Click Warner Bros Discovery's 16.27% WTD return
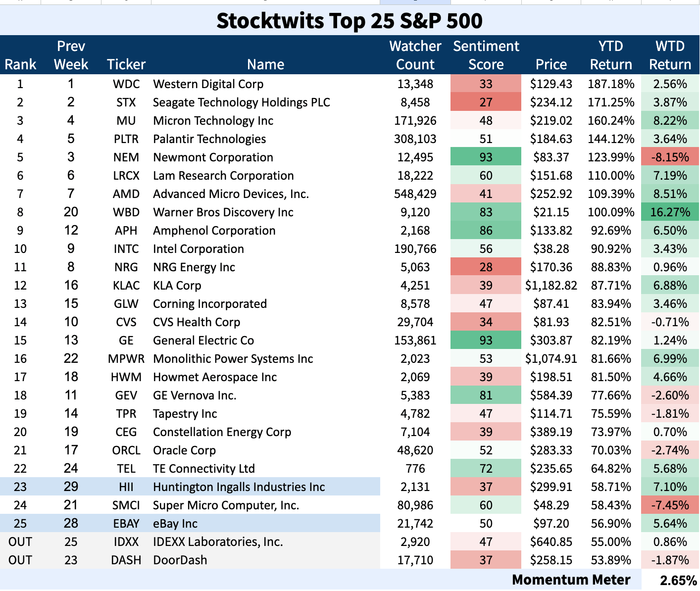The width and height of the screenshot is (700, 591). pyautogui.click(x=670, y=212)
